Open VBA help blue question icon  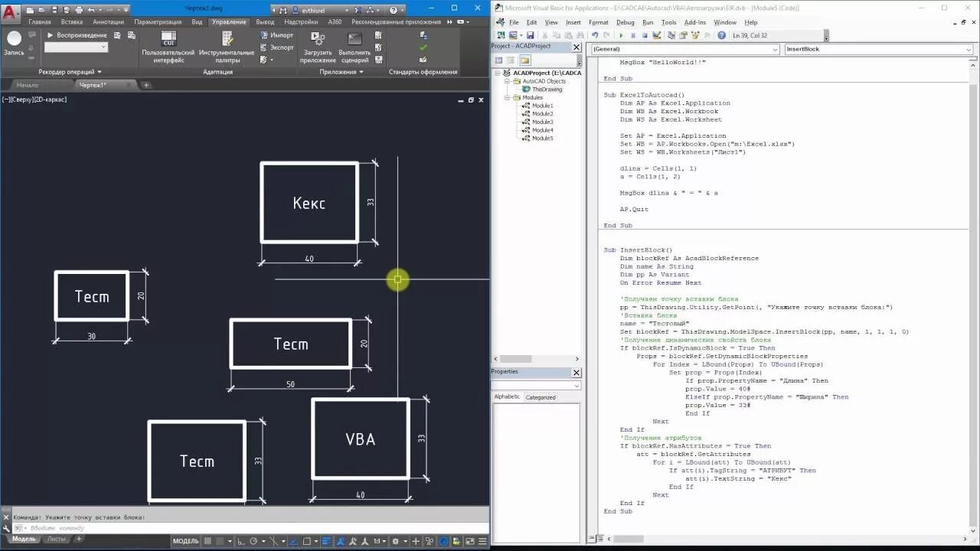pyautogui.click(x=721, y=35)
